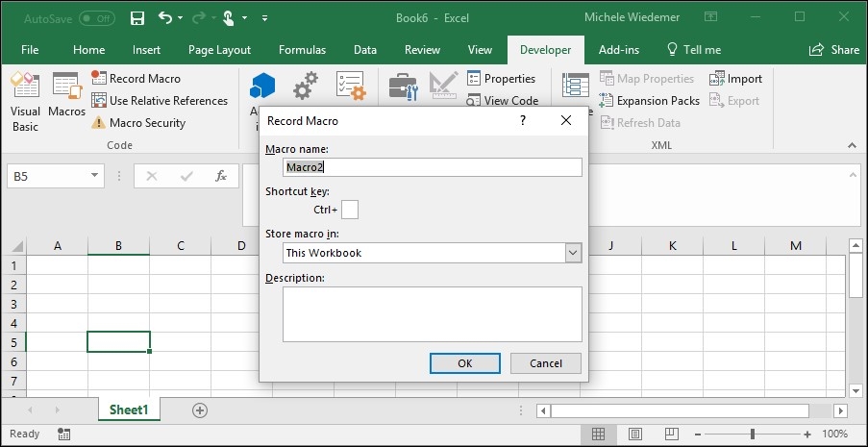The width and height of the screenshot is (868, 447).
Task: Click the Share button
Action: tap(833, 50)
